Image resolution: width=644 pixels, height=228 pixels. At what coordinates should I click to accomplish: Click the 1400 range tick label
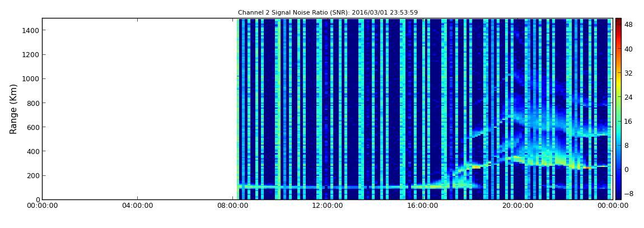tap(31, 30)
